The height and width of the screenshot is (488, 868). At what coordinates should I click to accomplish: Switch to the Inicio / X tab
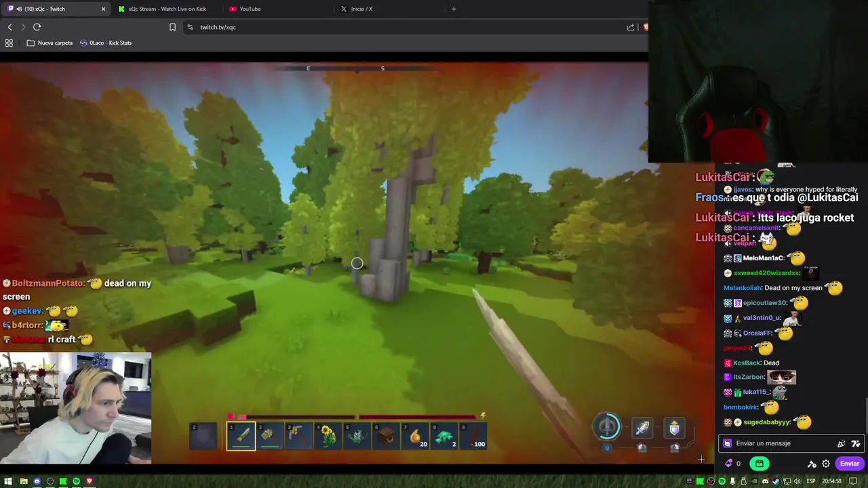coord(361,9)
